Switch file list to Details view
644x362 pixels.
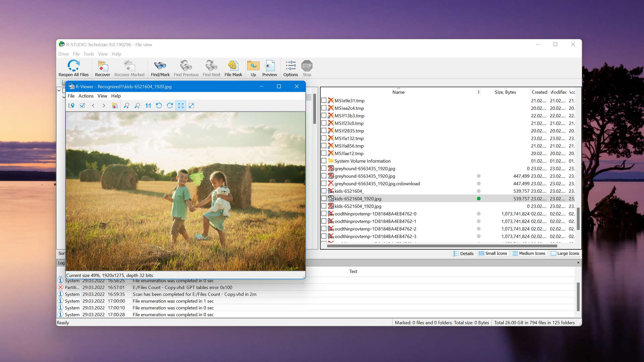click(463, 253)
